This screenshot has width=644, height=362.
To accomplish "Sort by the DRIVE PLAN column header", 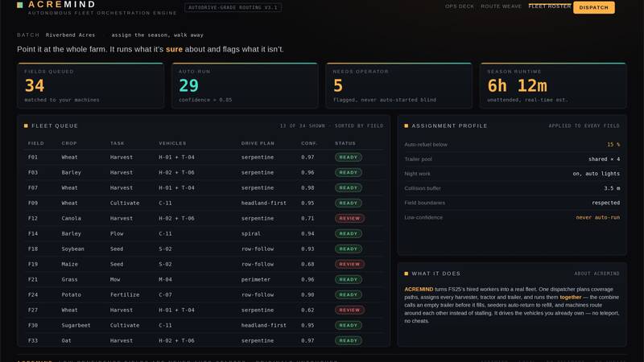I will pyautogui.click(x=258, y=143).
